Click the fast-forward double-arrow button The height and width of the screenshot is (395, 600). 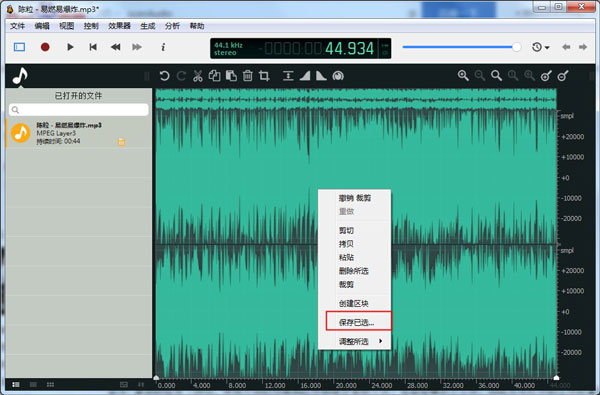137,47
